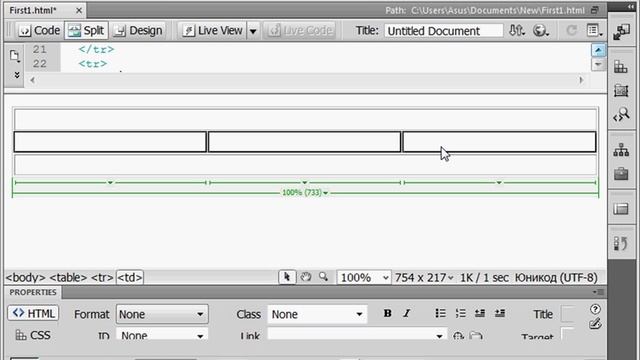640x360 pixels.
Task: Open the Properties help question icon
Action: (595, 309)
